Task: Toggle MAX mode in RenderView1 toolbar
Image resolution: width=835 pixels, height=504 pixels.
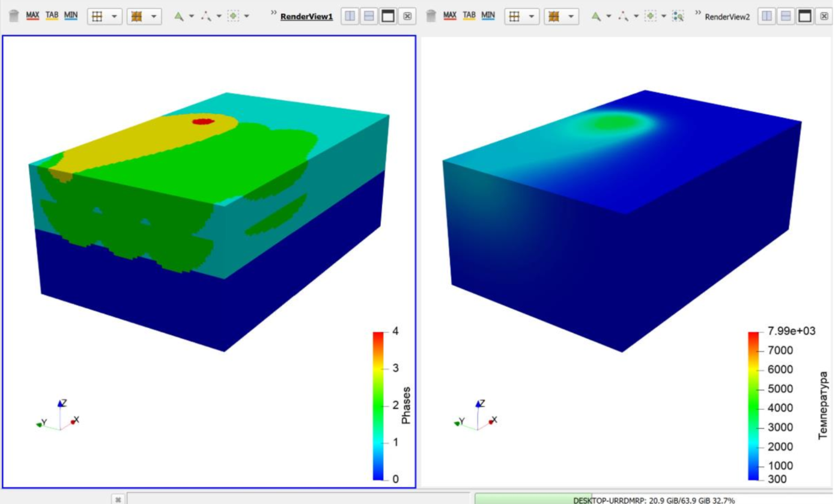Action: (x=32, y=15)
